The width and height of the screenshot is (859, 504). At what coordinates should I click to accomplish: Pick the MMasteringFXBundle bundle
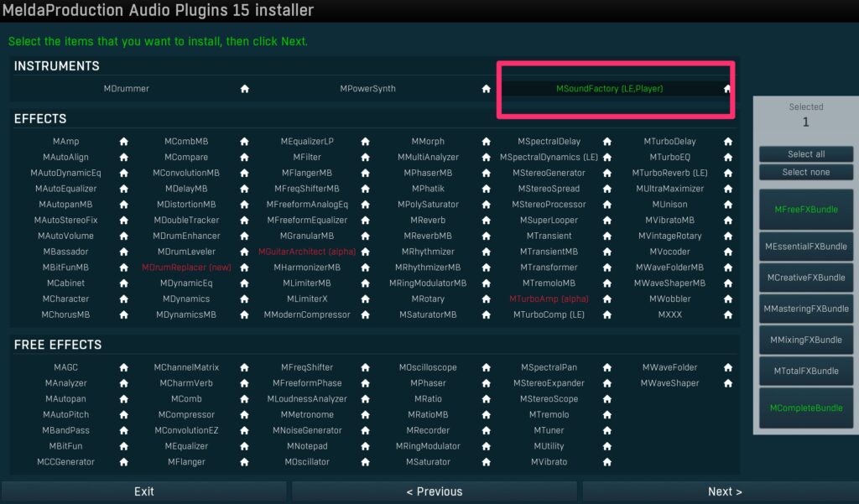806,309
